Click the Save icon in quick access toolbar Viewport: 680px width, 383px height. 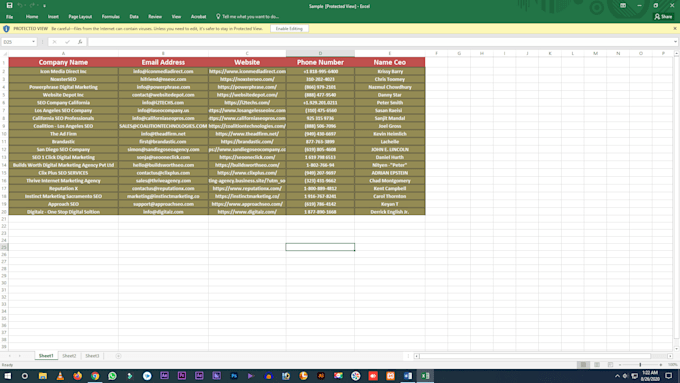click(9, 6)
